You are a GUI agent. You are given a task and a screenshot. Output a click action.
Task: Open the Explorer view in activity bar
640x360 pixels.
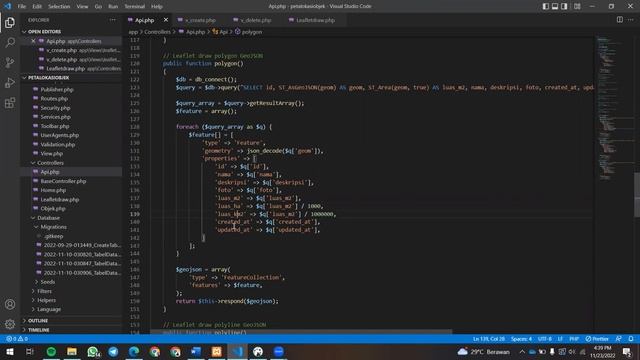(10, 22)
